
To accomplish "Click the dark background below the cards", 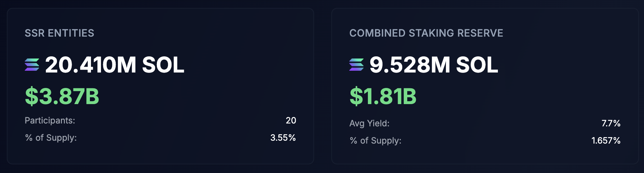I will point(322,169).
